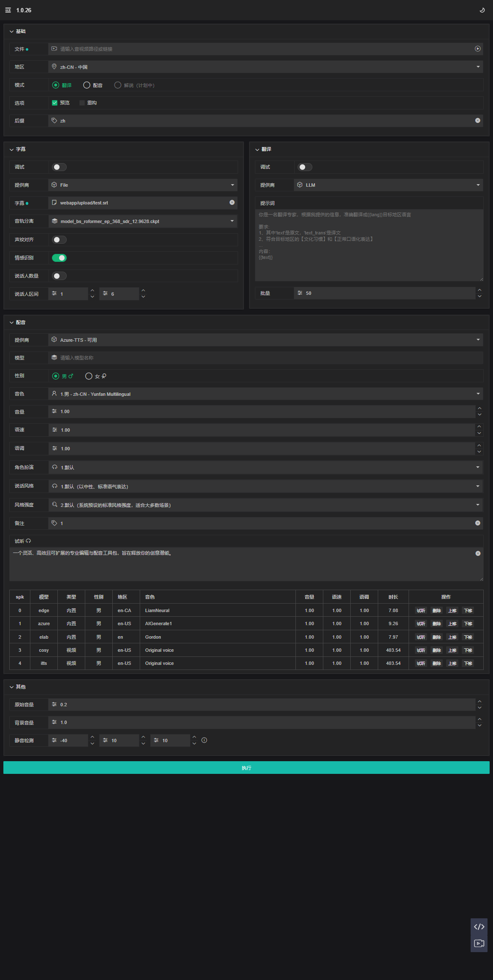Clear the subtitle file path webapp/upload/test.srt
Screen dimensions: 493x980
[x=232, y=203]
